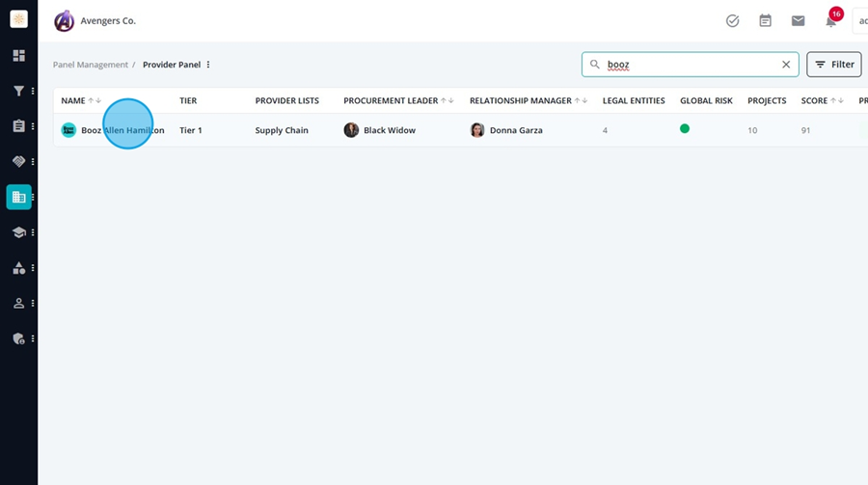Image resolution: width=868 pixels, height=485 pixels.
Task: Click the Supply Chain provider list
Action: (282, 130)
